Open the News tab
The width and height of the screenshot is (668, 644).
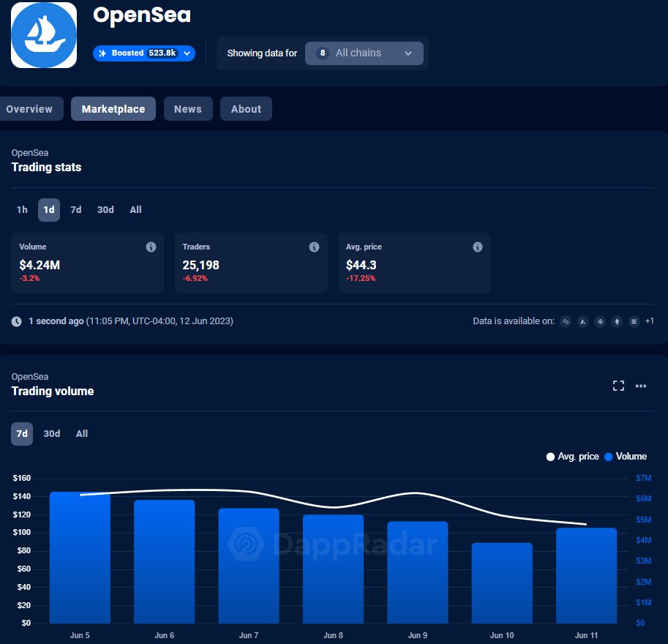pos(188,109)
